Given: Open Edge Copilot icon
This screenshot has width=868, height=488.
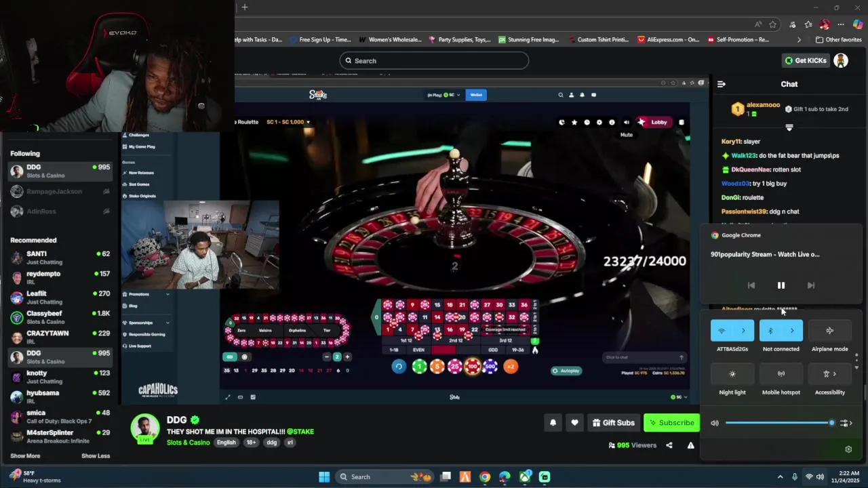Looking at the screenshot, I should click(858, 24).
